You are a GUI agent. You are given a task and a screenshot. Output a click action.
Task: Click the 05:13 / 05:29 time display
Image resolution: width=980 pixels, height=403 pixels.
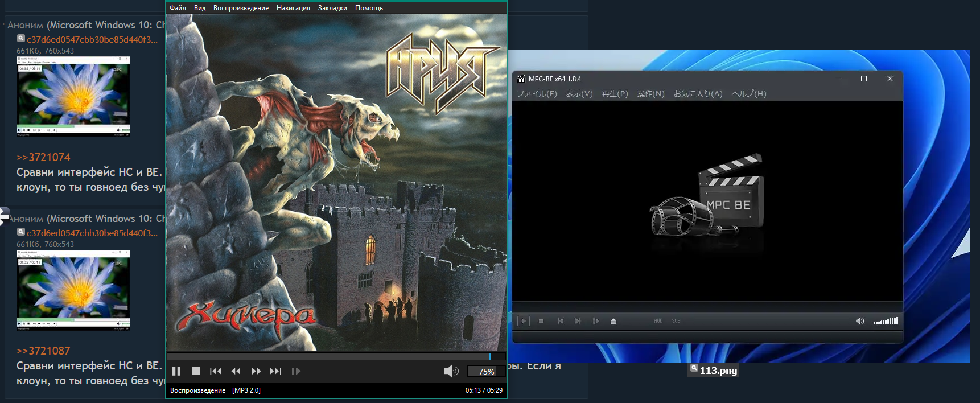484,390
